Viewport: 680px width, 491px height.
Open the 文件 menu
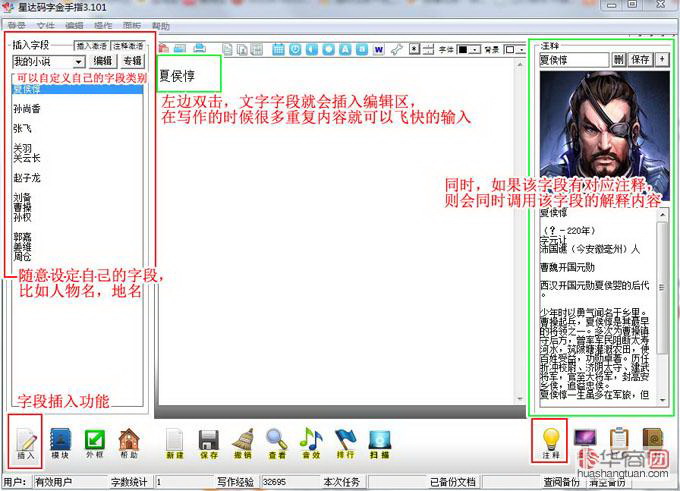[46, 24]
